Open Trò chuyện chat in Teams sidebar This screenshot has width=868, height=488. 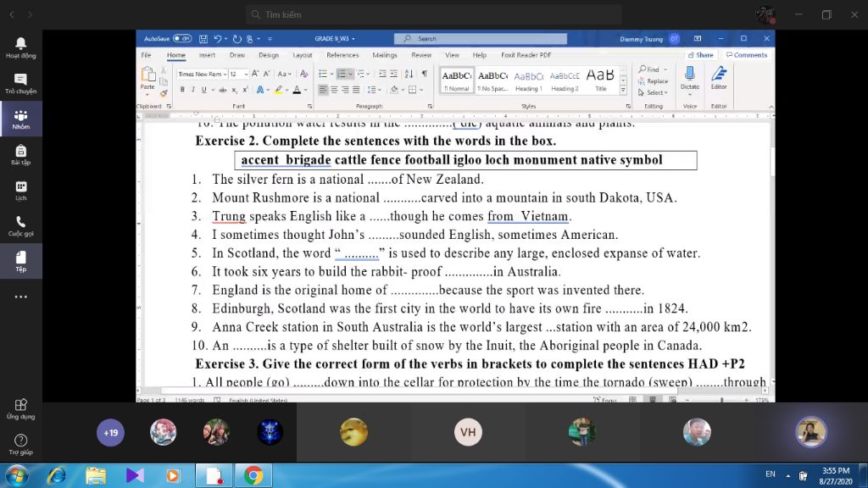coord(21,84)
